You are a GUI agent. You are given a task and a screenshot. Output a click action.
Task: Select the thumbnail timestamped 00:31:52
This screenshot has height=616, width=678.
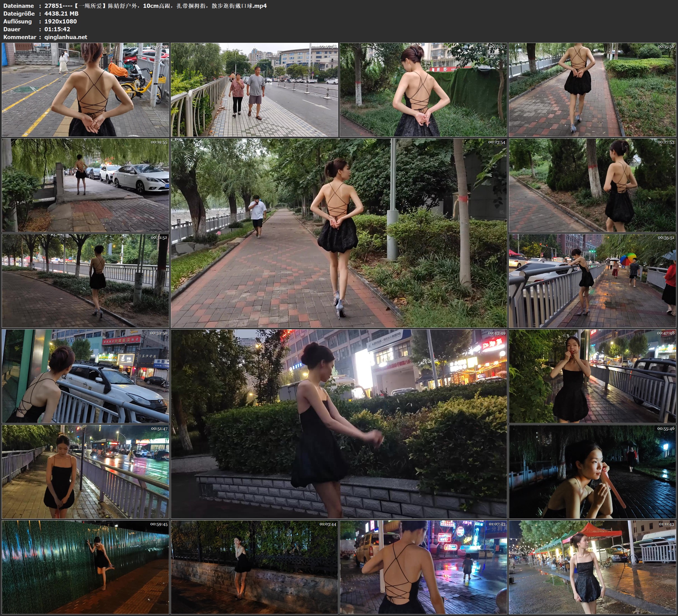pyautogui.click(x=85, y=281)
